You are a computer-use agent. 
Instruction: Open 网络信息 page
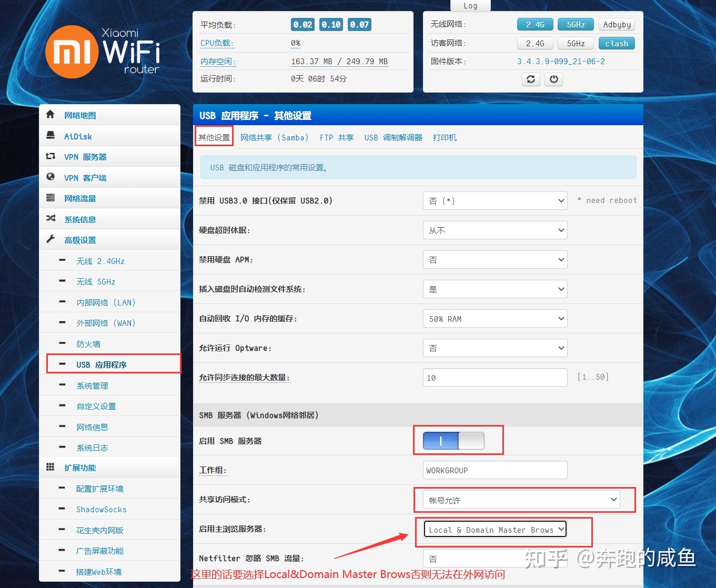tap(92, 427)
